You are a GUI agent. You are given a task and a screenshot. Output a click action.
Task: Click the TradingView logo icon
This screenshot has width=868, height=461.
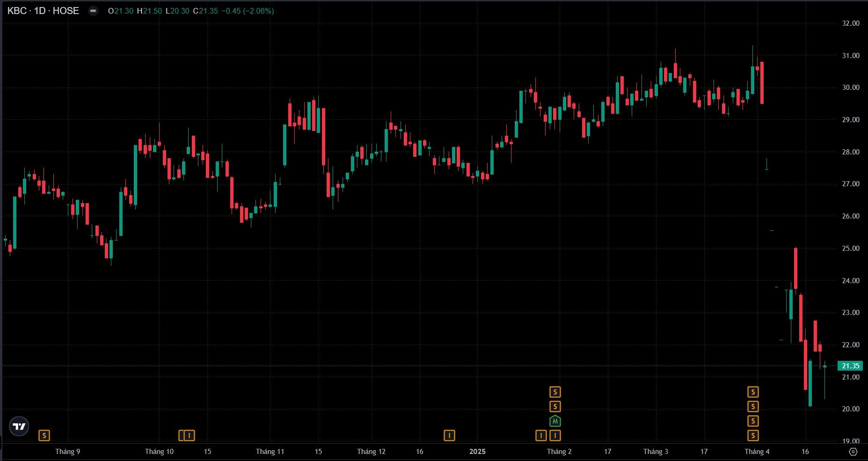(19, 426)
